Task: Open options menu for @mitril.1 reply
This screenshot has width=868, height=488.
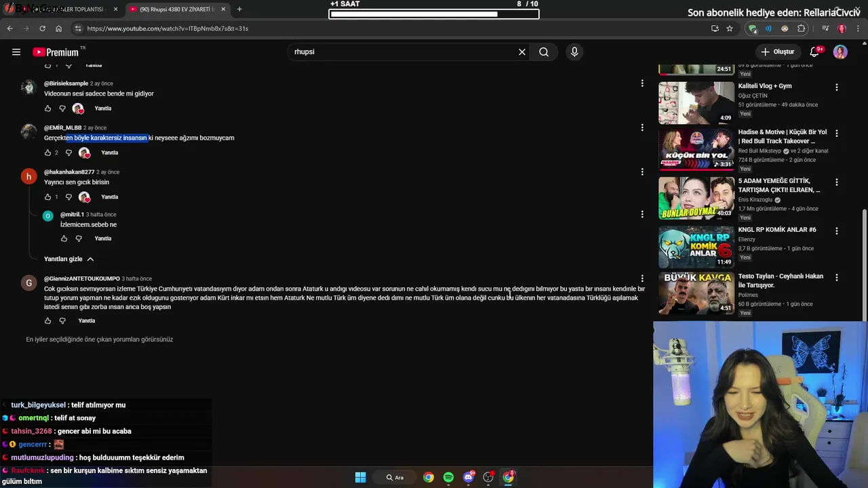Action: (x=642, y=214)
